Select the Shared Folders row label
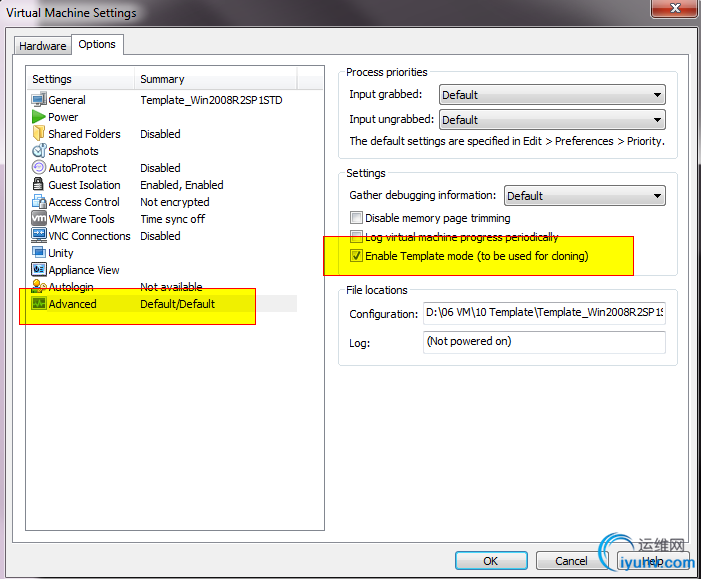The height and width of the screenshot is (579, 701). (84, 134)
